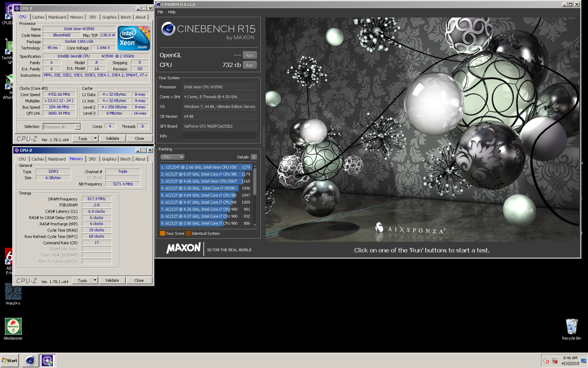This screenshot has height=368, width=588.
Task: Open the Windows Start menu
Action: pyautogui.click(x=9, y=360)
